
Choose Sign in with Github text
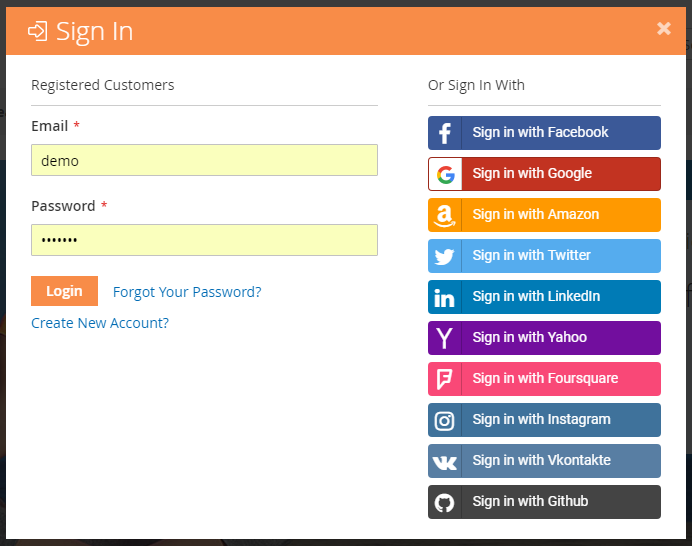pos(530,502)
